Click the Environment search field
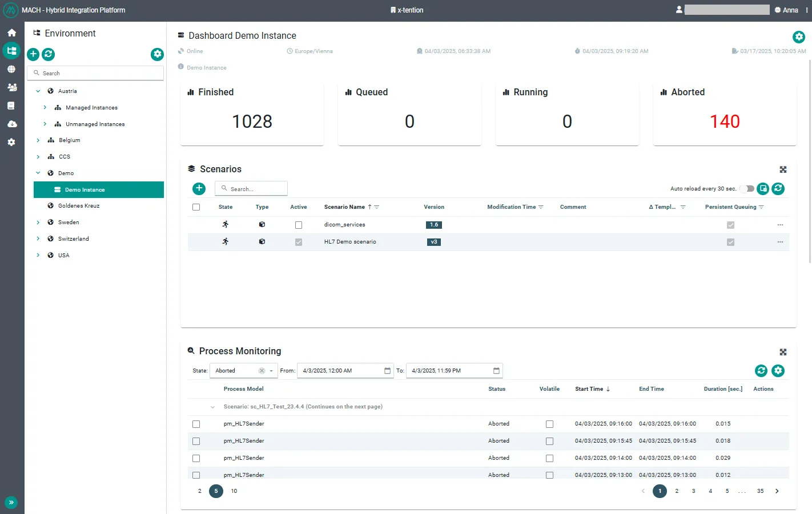Screen dimensions: 812x514 pyautogui.click(x=95, y=73)
